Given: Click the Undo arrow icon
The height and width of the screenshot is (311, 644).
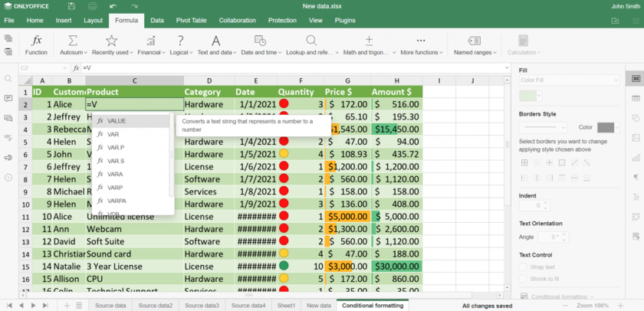Looking at the screenshot, I should tap(113, 6).
